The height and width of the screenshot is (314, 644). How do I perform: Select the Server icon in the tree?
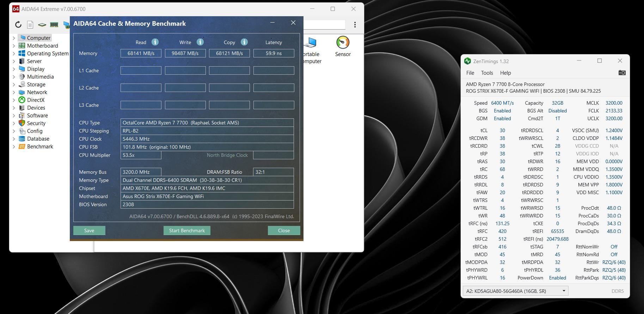(x=22, y=61)
